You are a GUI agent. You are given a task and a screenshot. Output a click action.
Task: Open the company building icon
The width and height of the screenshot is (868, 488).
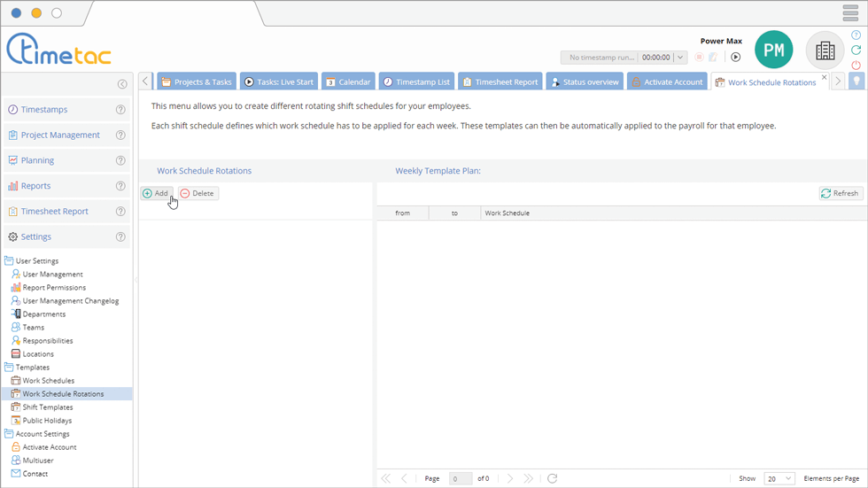825,50
